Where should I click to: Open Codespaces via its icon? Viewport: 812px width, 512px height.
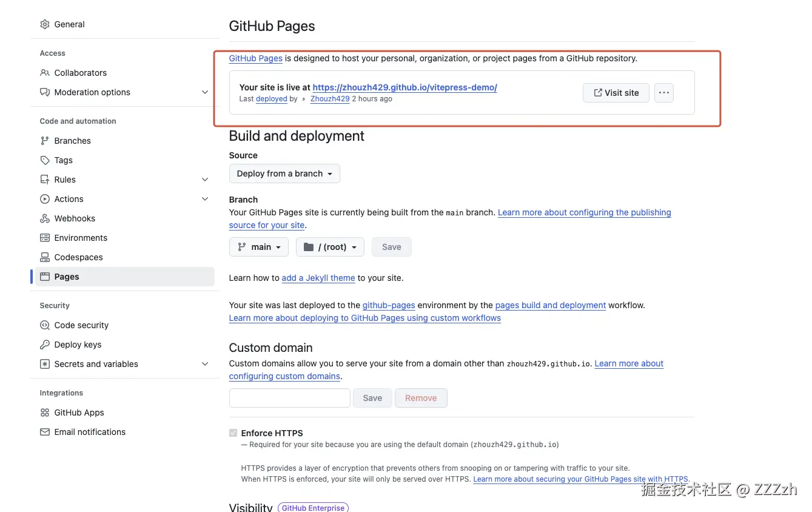pos(45,257)
